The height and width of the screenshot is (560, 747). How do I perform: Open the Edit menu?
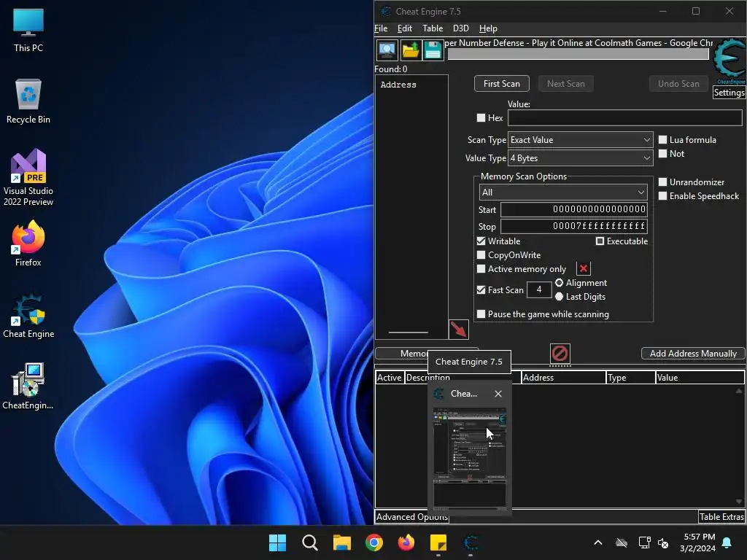tap(404, 28)
